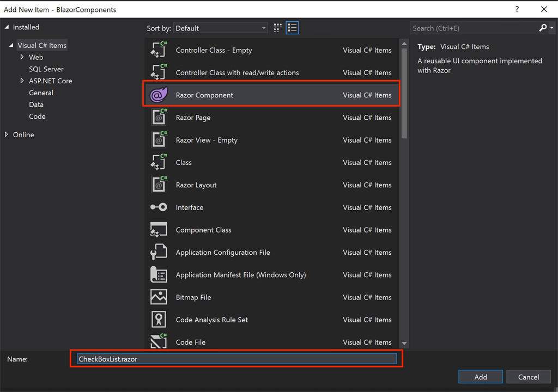
Task: Switch to the details list view
Action: (292, 28)
